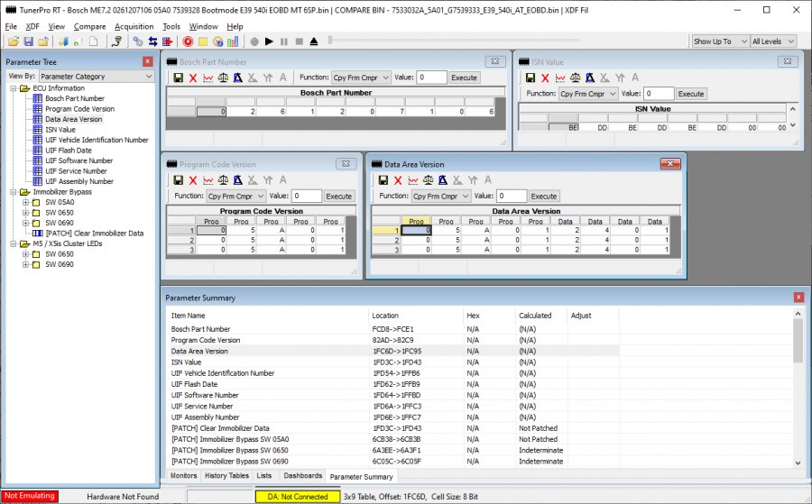Screen dimensions: 812x504
Task: Move the playback position slider in main toolbar
Action: pyautogui.click(x=330, y=40)
